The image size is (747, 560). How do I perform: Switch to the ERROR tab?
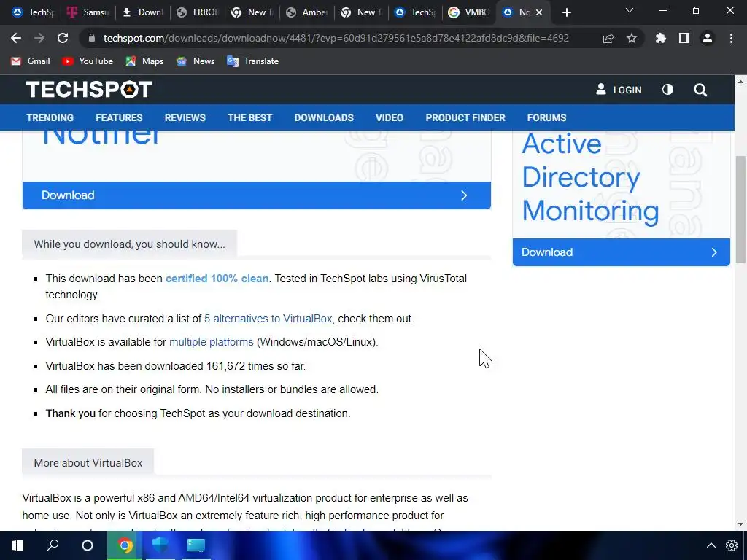pyautogui.click(x=197, y=12)
